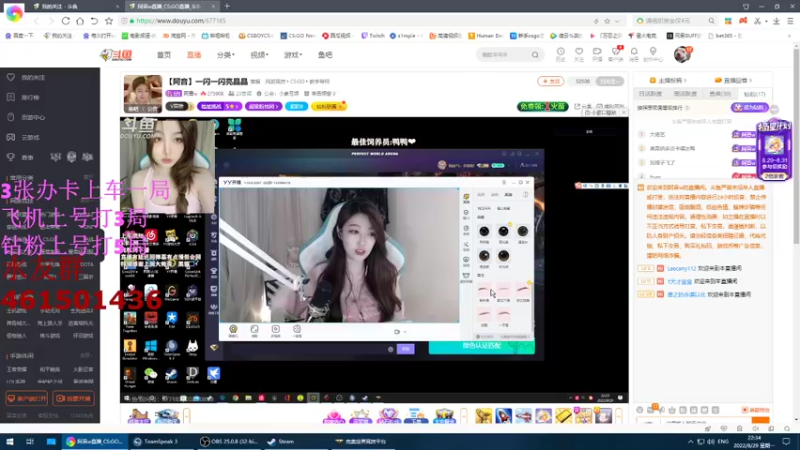Open the system notification center icon

(x=787, y=441)
